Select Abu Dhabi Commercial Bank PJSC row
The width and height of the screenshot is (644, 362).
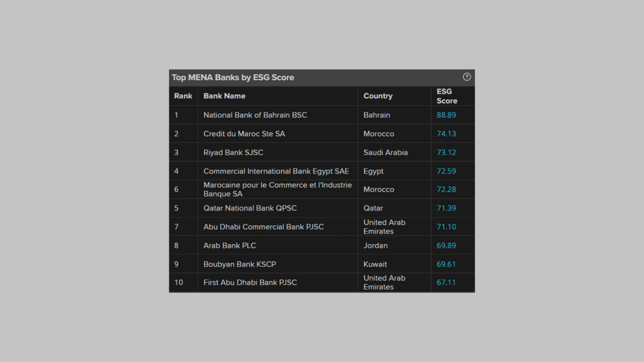[x=264, y=226]
